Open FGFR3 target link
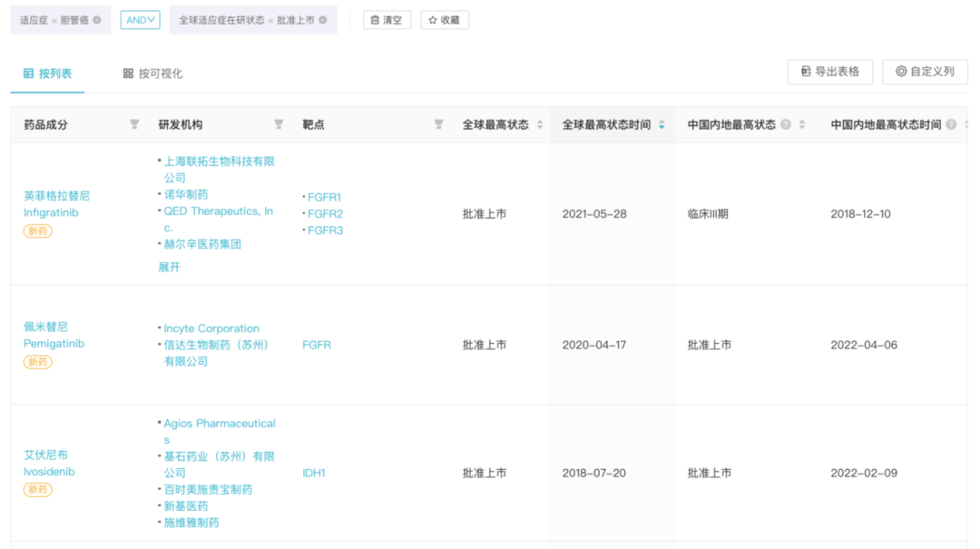980x549 pixels. pyautogui.click(x=325, y=230)
